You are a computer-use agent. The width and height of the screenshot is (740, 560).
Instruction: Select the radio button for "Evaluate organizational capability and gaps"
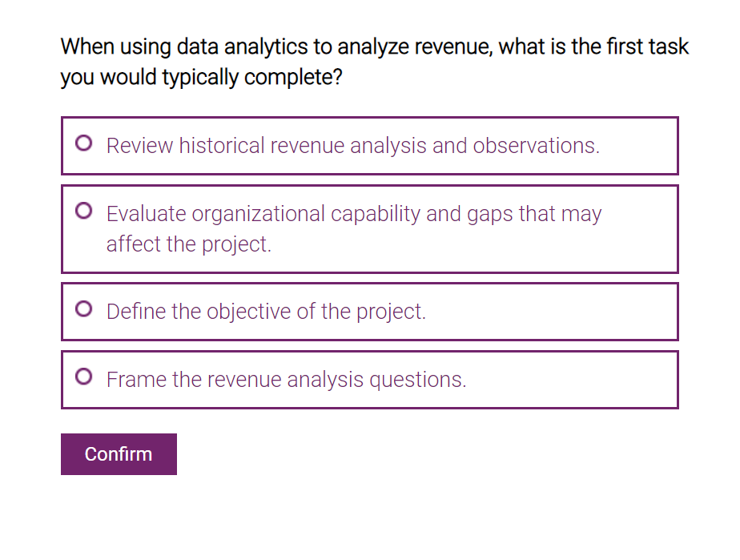tap(83, 211)
